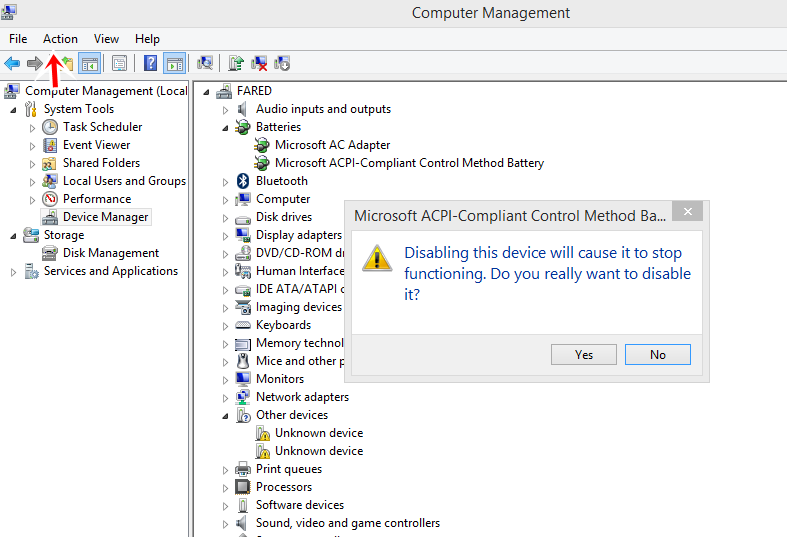
Task: Click the Disable device down-arrow toolbar icon
Action: coord(282,64)
